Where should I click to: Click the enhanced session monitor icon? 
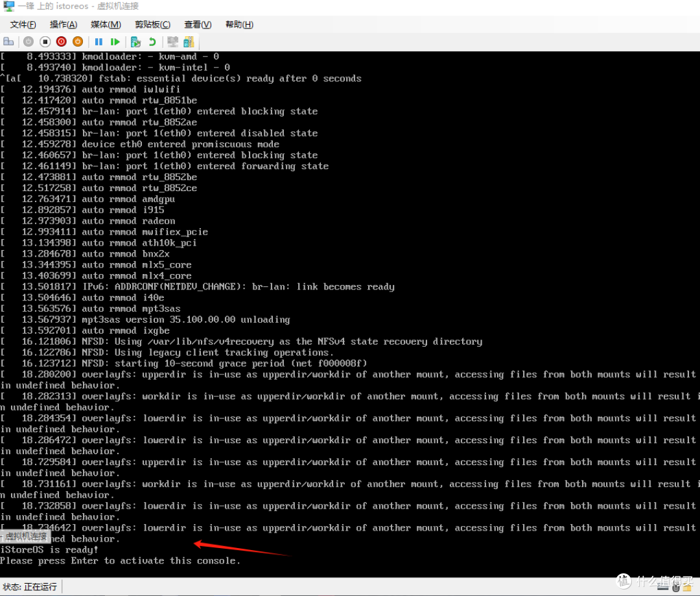[173, 42]
